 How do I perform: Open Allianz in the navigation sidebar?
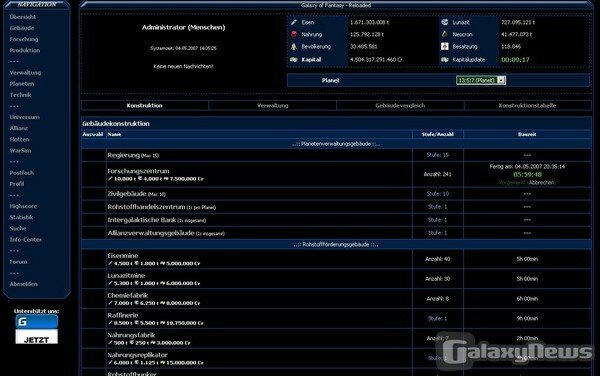pyautogui.click(x=19, y=128)
